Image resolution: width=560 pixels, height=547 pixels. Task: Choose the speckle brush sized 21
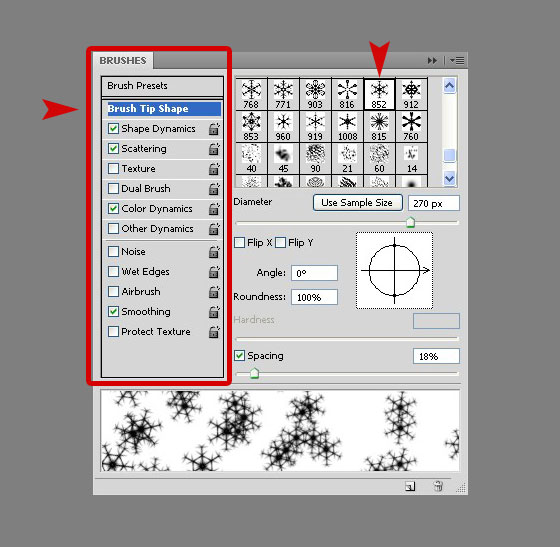click(x=347, y=159)
